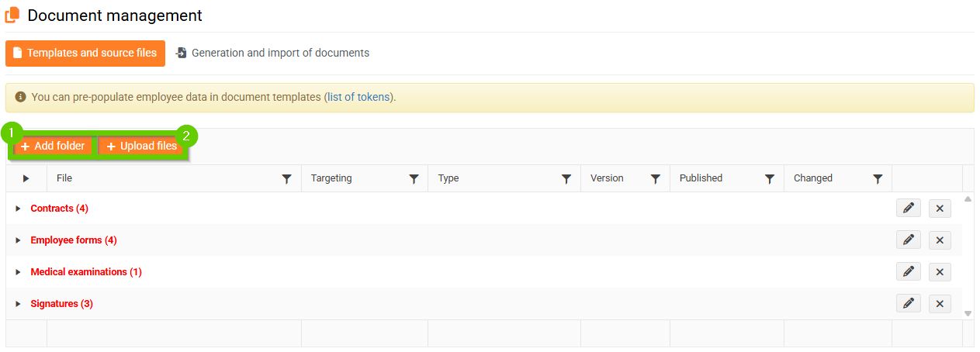
Task: Delete the Employee forms folder
Action: 940,240
